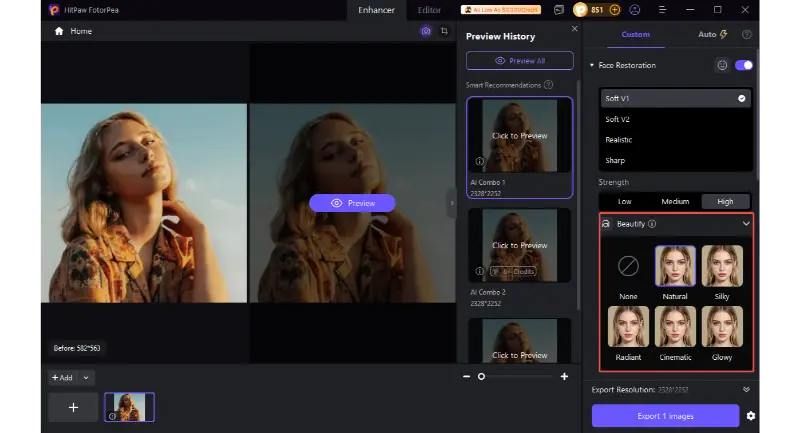Click the purple Preview button on the image
Screen dimensions: 800x433
point(352,203)
